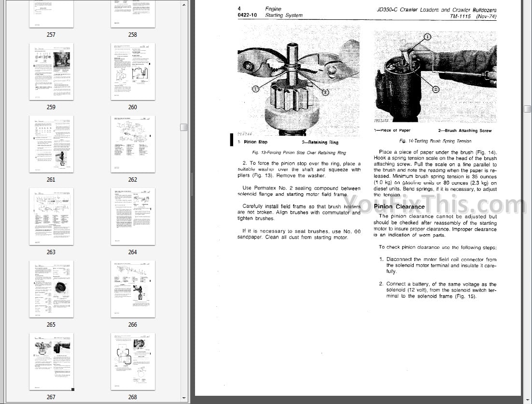Viewport: 532px width, 404px height.
Task: Click the thumbnail panel scrollbar handle
Action: click(x=183, y=127)
